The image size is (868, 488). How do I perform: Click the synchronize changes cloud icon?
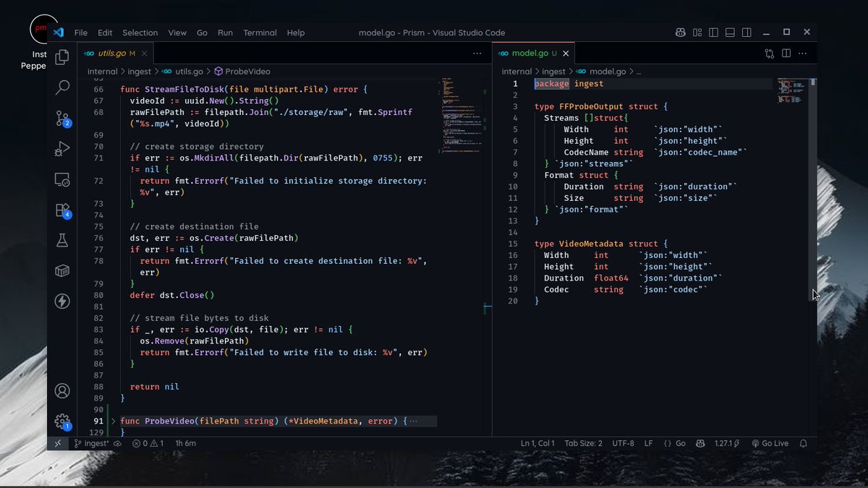click(117, 443)
